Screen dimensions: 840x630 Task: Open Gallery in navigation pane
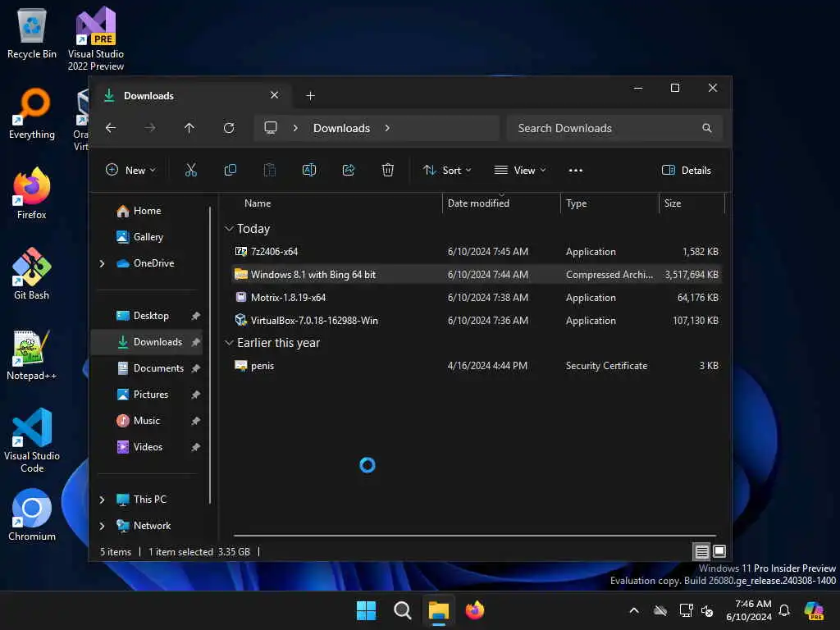139,237
